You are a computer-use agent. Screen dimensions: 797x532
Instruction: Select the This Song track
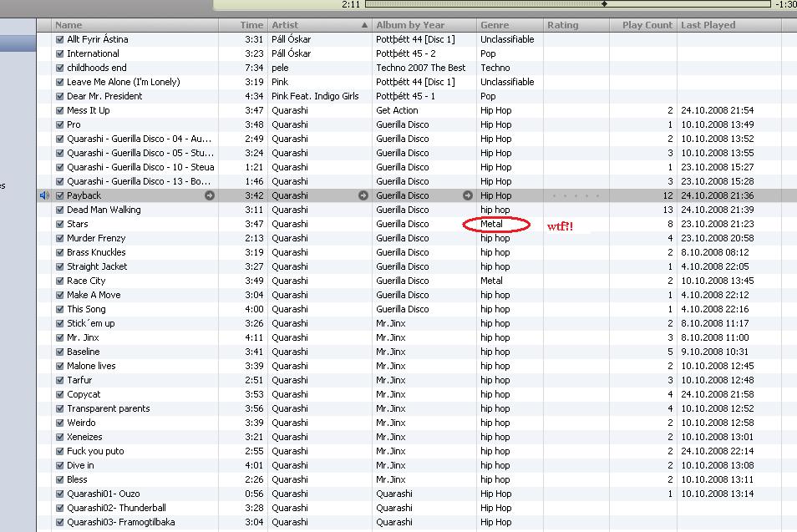[86, 310]
